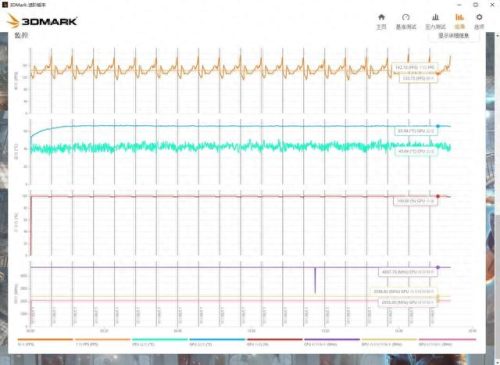Toggle the purple CPU clock legend entry
This screenshot has height=365, width=500.
(x=332, y=342)
